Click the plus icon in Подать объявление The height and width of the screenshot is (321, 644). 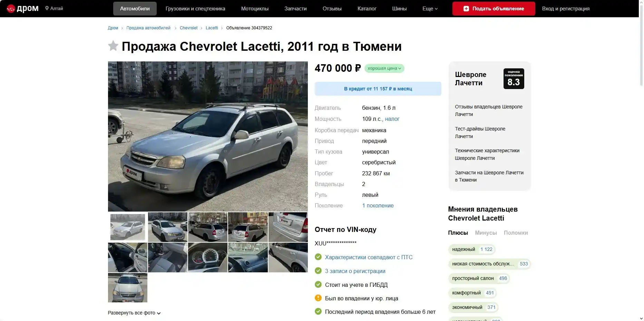tap(466, 9)
